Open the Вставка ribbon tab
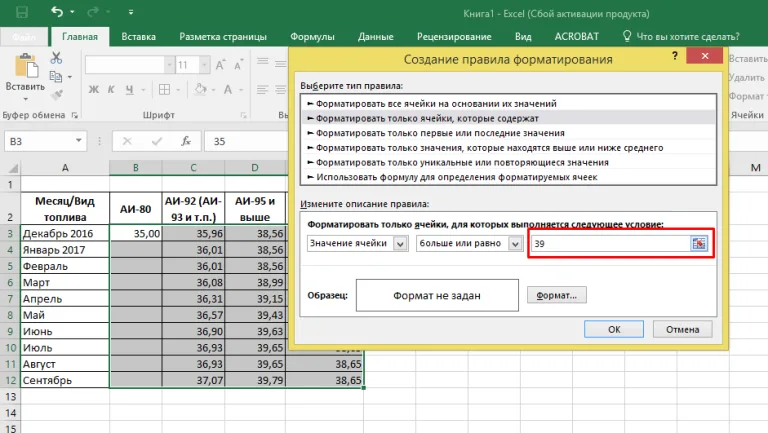Image resolution: width=768 pixels, height=433 pixels. tap(139, 37)
